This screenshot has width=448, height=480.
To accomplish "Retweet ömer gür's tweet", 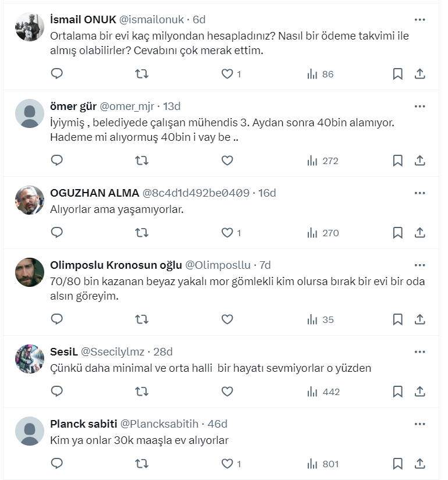I will pos(141,161).
